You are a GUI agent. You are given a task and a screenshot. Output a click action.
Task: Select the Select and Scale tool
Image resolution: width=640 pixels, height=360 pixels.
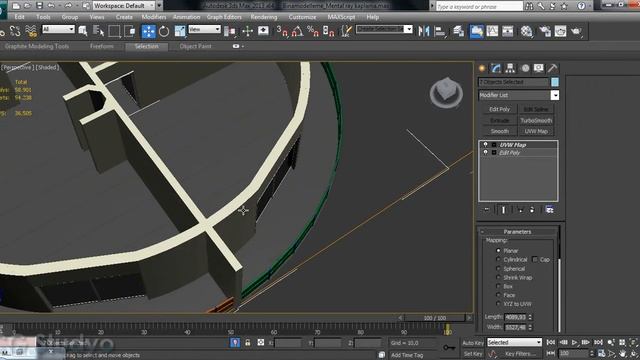click(180, 31)
